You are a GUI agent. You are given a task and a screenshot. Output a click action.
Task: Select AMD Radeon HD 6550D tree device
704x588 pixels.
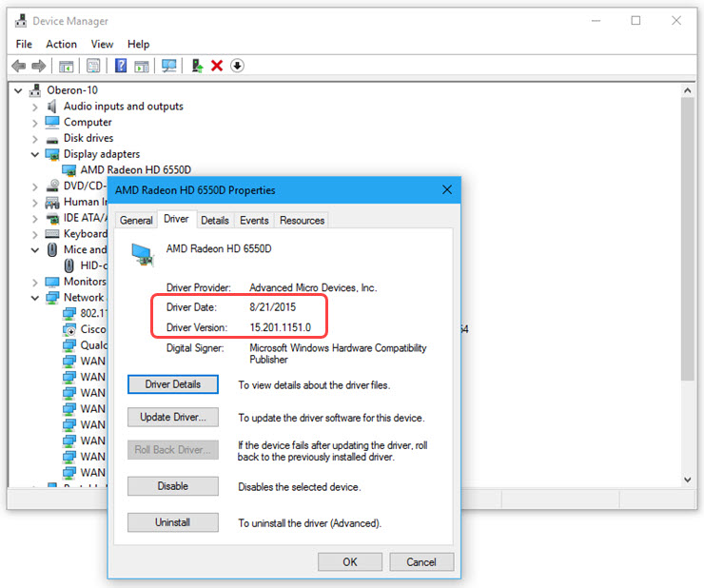click(x=136, y=169)
